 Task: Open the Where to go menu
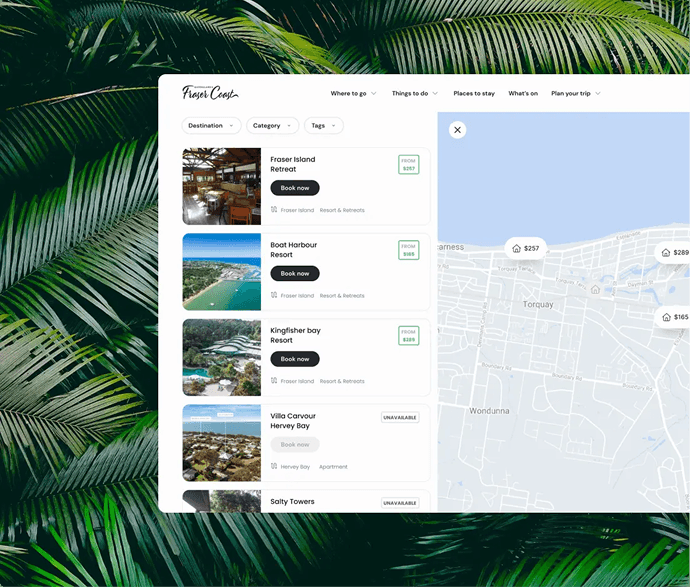click(x=353, y=93)
